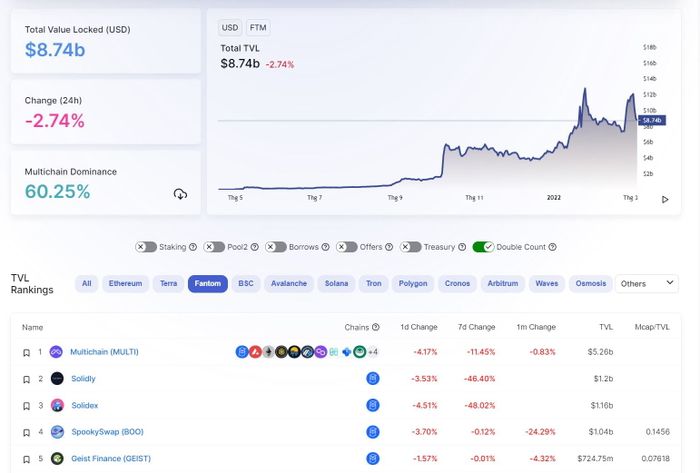Click the Staking help question icon
The width and height of the screenshot is (700, 473).
[x=193, y=247]
